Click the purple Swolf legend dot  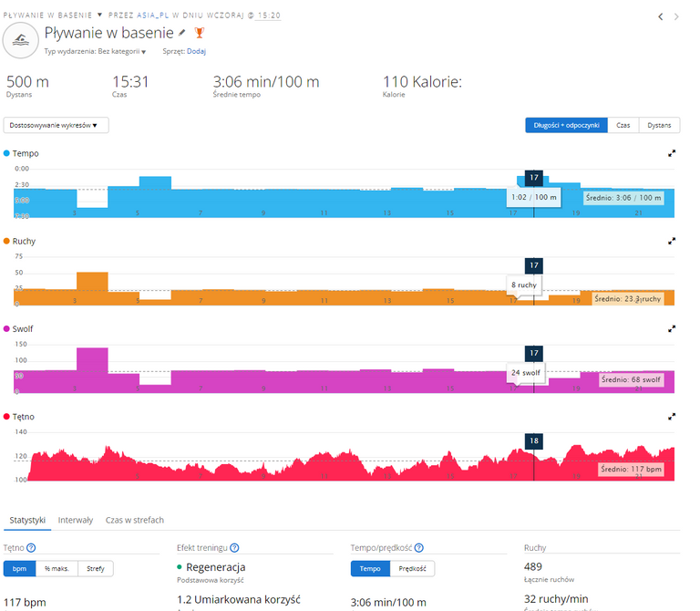coord(6,328)
